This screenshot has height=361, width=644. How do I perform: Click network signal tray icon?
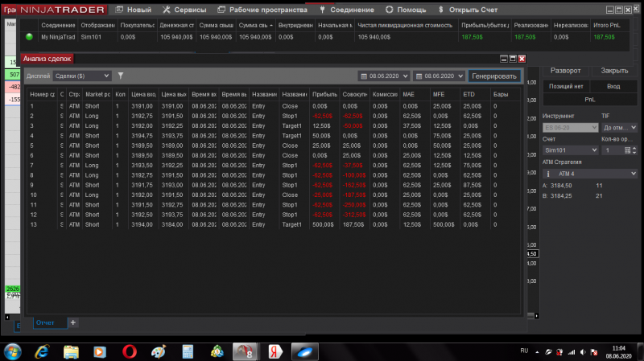tap(572, 352)
